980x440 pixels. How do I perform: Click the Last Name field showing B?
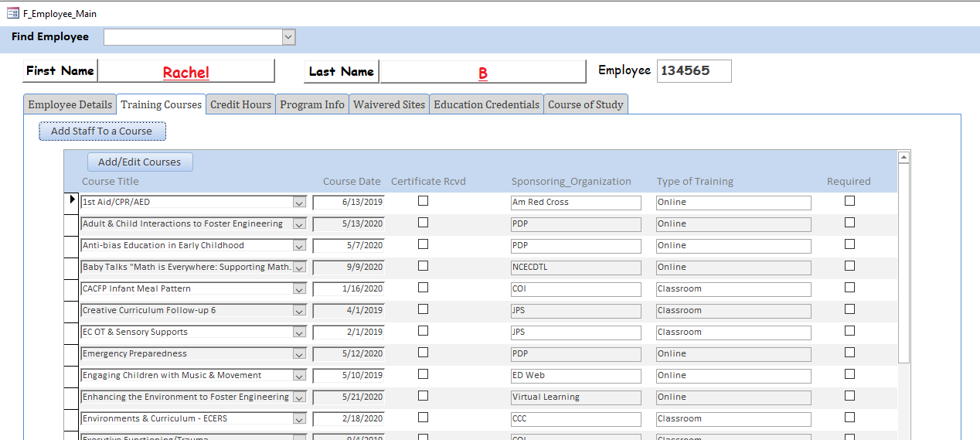pyautogui.click(x=482, y=73)
